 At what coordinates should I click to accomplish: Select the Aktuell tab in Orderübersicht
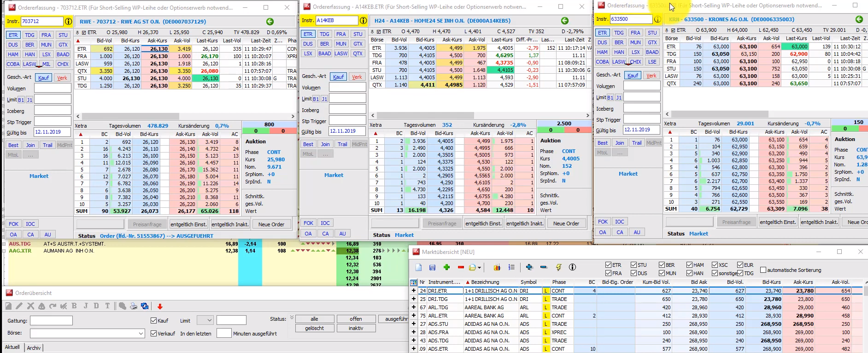click(12, 347)
